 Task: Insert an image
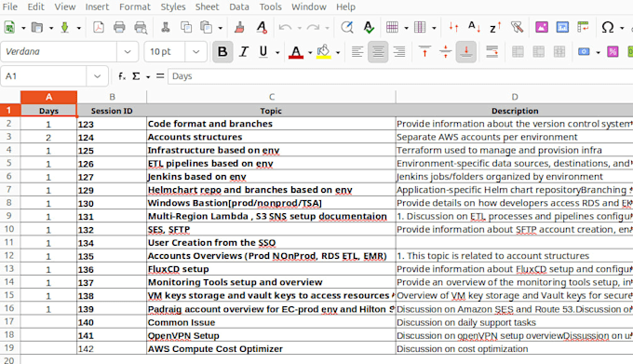coord(542,27)
